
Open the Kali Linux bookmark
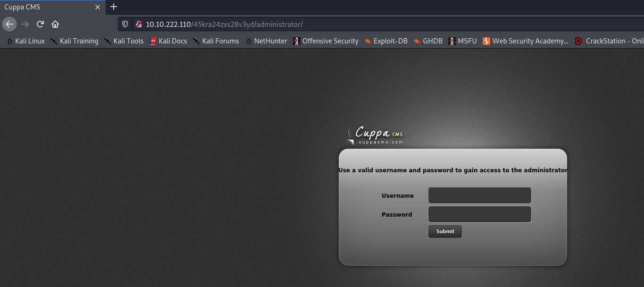click(26, 41)
